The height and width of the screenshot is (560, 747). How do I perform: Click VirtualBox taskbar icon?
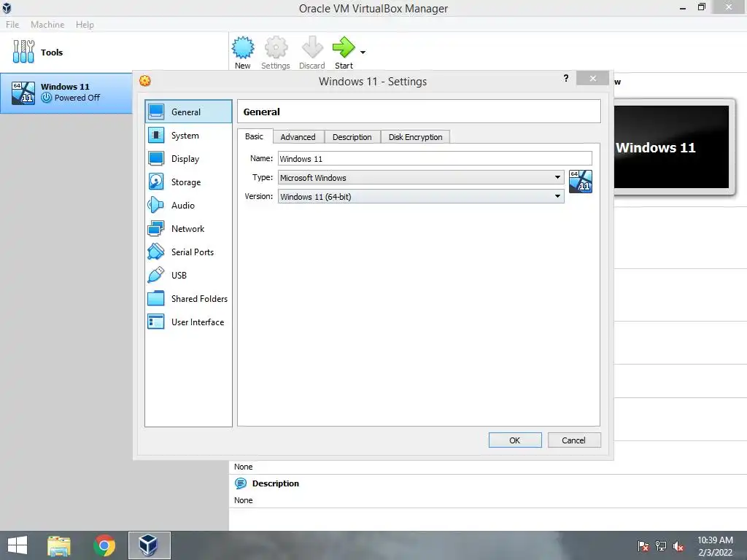tap(149, 545)
